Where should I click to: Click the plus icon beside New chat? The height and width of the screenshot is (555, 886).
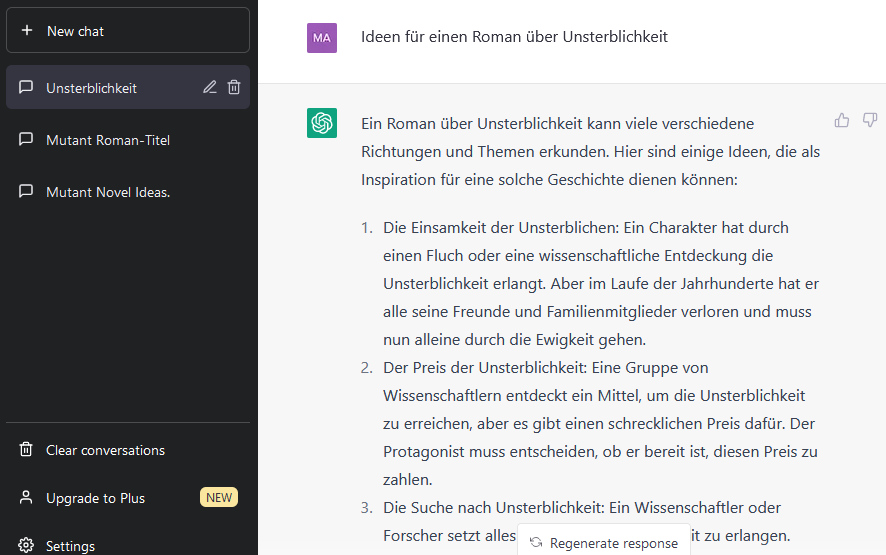pos(27,31)
